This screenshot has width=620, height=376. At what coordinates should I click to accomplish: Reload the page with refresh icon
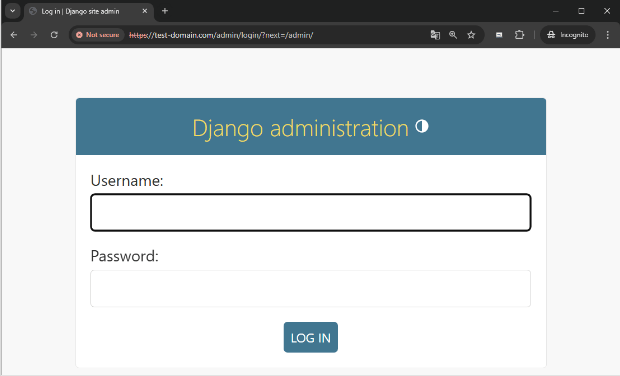click(54, 35)
